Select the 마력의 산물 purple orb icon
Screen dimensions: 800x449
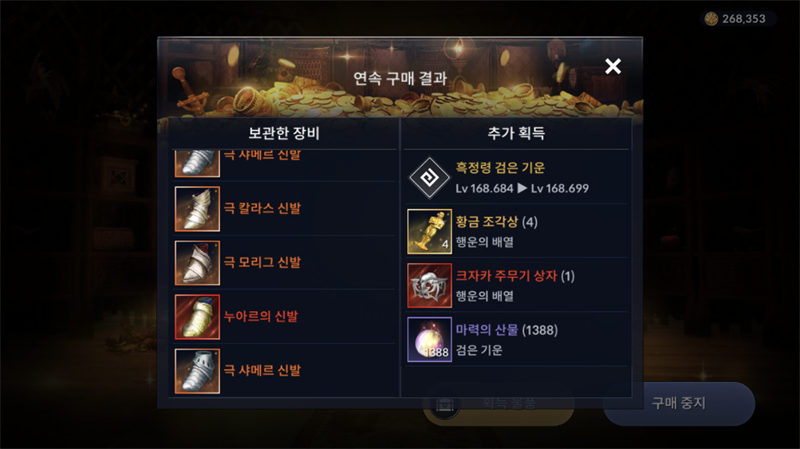430,340
